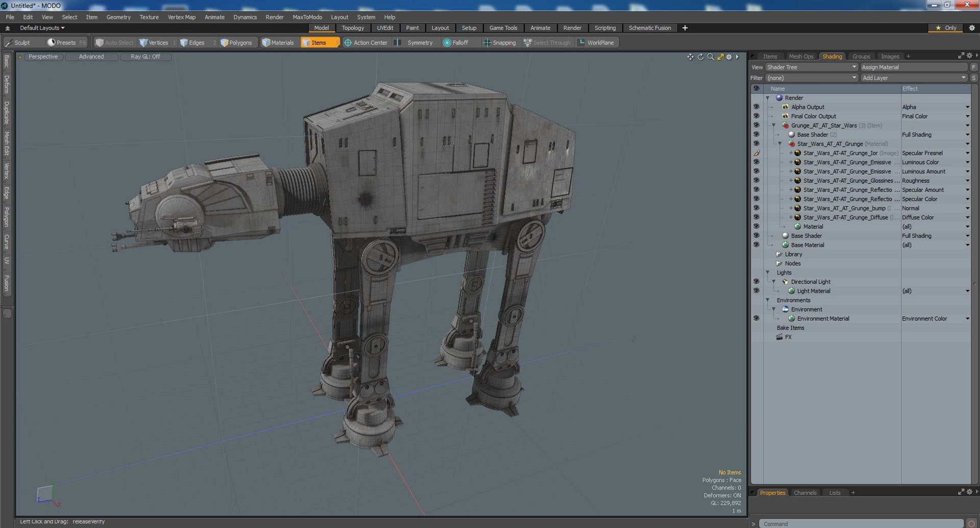The image size is (980, 528).
Task: Click the viewport pan/move control icon
Action: (x=690, y=57)
